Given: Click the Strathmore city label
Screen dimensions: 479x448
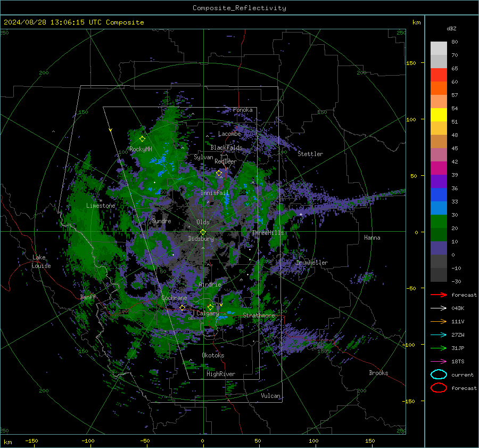Looking at the screenshot, I should pyautogui.click(x=259, y=315).
